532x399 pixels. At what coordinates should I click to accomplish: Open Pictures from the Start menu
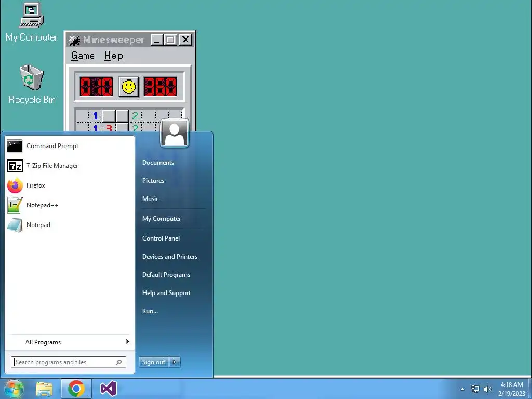(x=153, y=181)
